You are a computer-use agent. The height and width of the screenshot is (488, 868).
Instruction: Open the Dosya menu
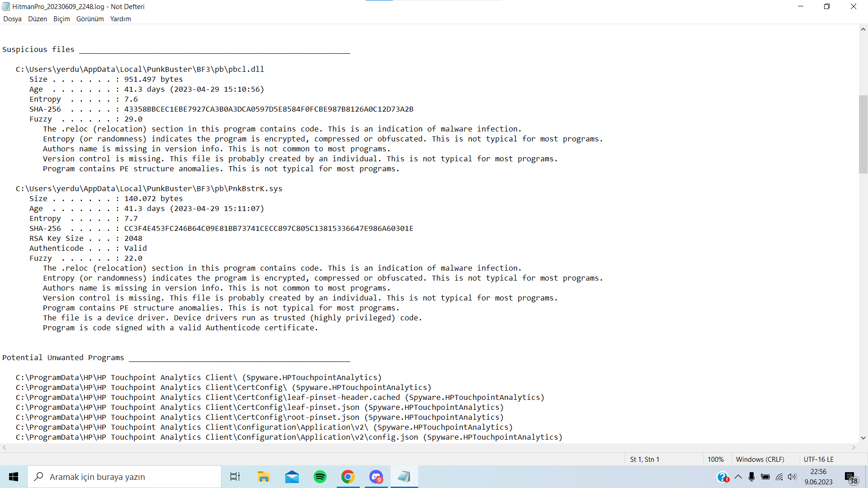click(x=12, y=19)
